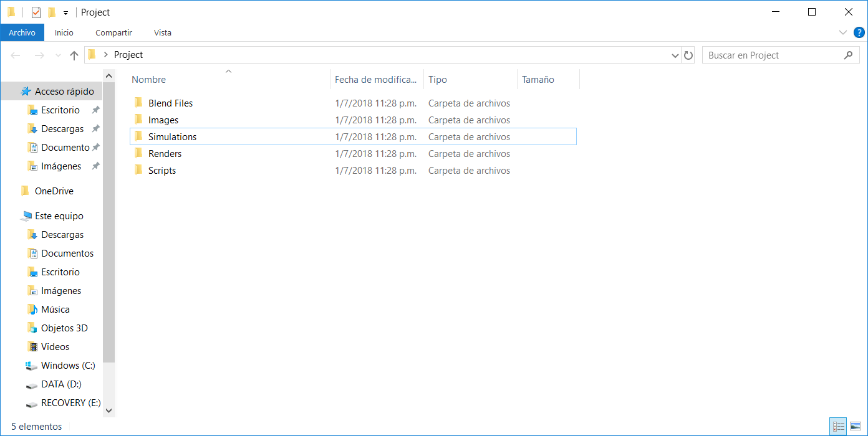Click the New Folder icon in the title bar

tap(52, 12)
